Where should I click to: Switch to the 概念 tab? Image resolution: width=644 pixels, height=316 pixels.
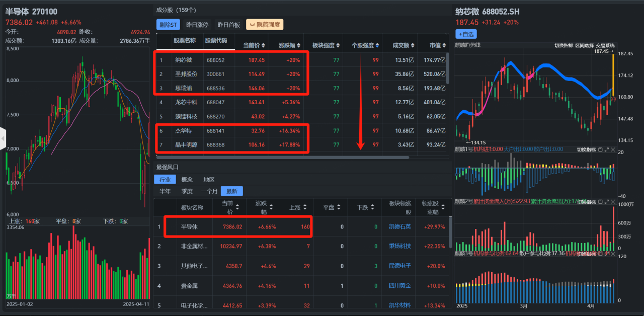[x=187, y=180]
